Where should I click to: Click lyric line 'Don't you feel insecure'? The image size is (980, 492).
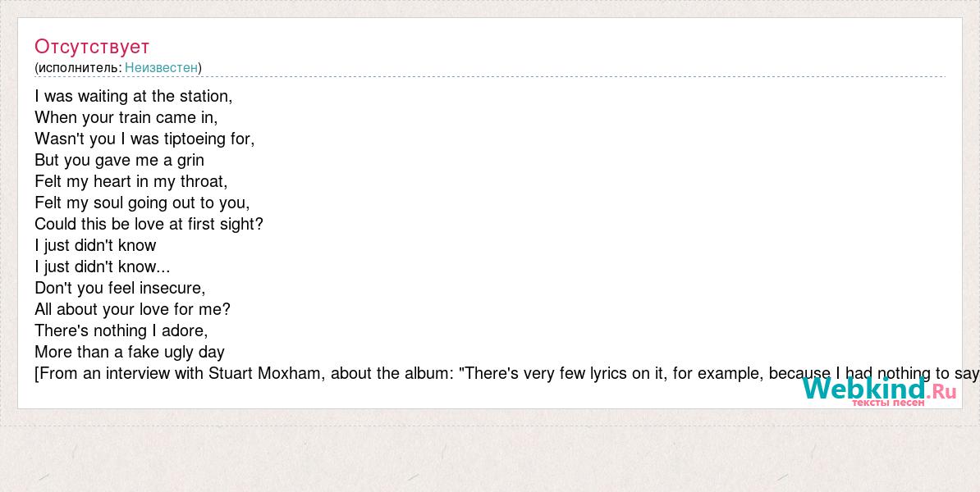point(120,289)
